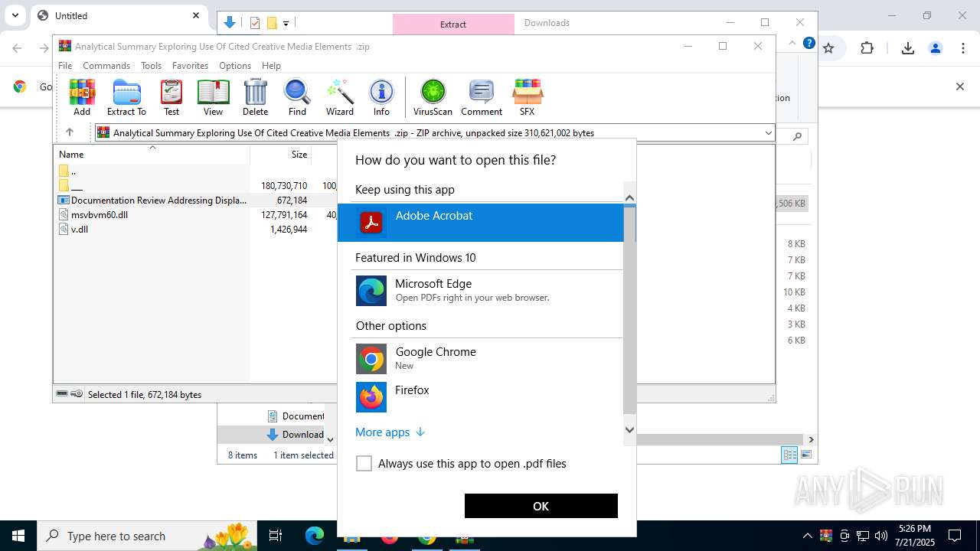Open Chrome extensions puzzle icon
Viewport: 980px width, 551px height.
point(867,48)
